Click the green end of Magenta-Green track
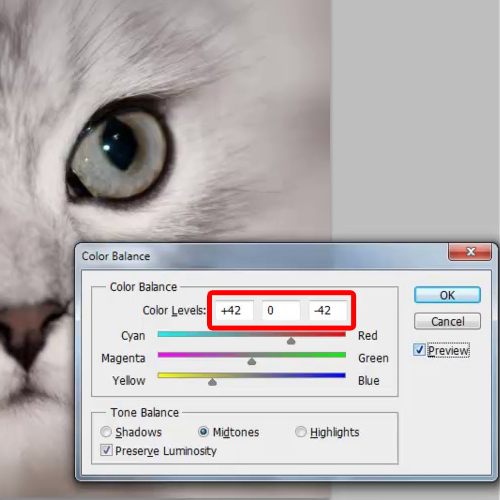 click(340, 355)
